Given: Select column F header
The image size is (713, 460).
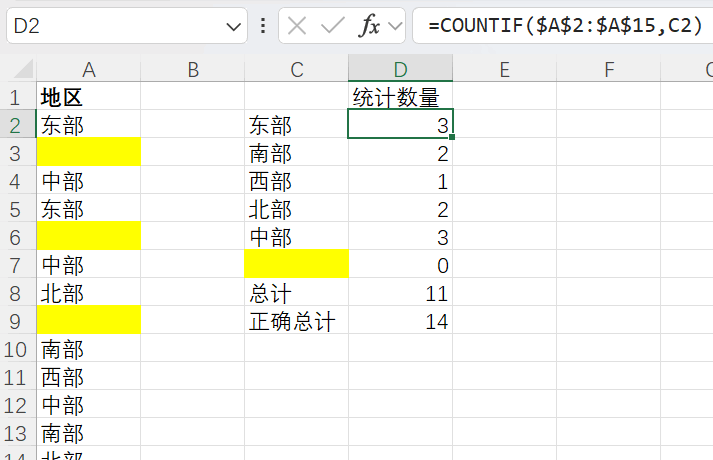Looking at the screenshot, I should 608,70.
